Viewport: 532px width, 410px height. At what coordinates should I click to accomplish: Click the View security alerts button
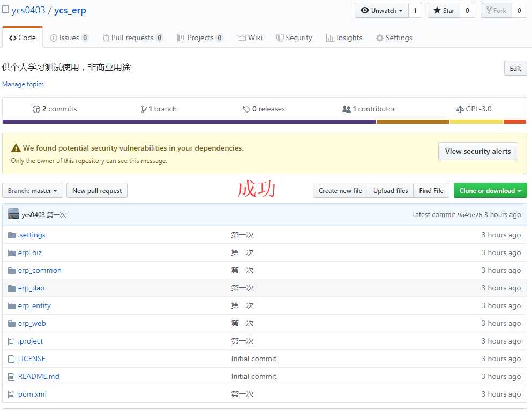tap(478, 151)
